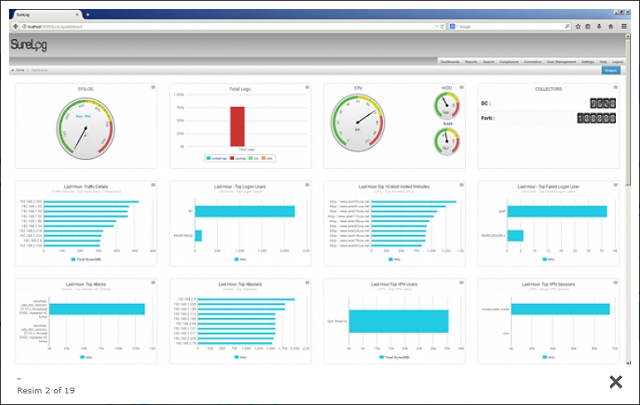Image resolution: width=640 pixels, height=405 pixels.
Task: Click the browser back arrow button
Action: (x=16, y=27)
